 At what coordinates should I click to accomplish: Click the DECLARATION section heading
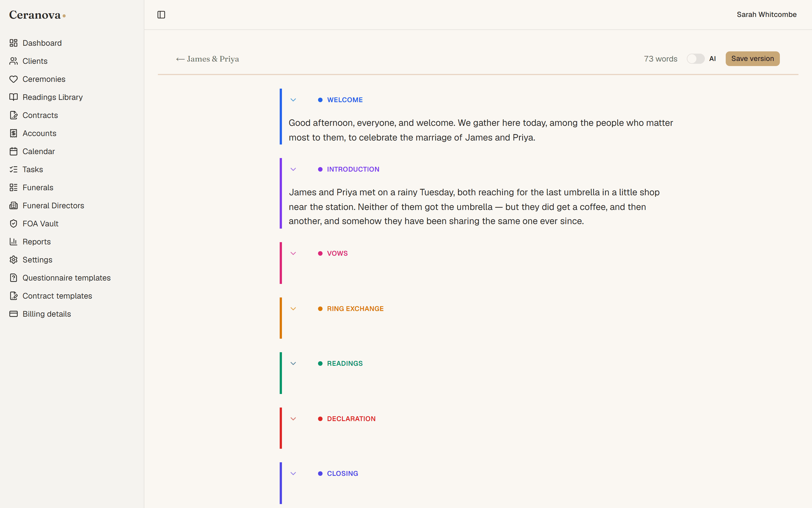pos(351,419)
